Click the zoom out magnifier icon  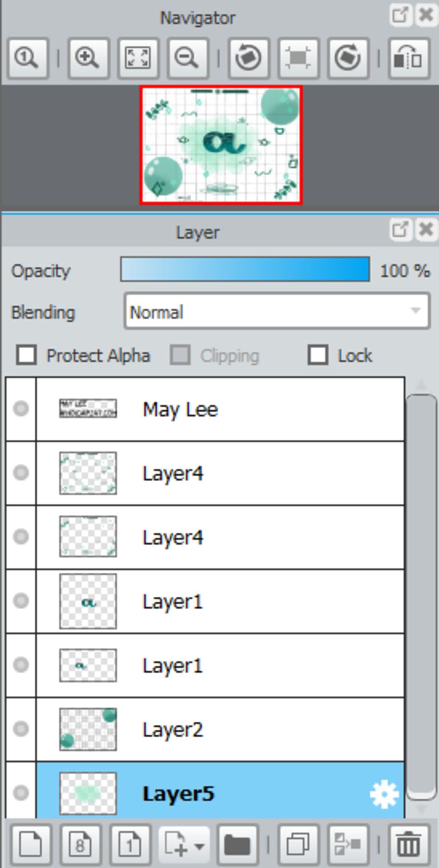point(187,58)
